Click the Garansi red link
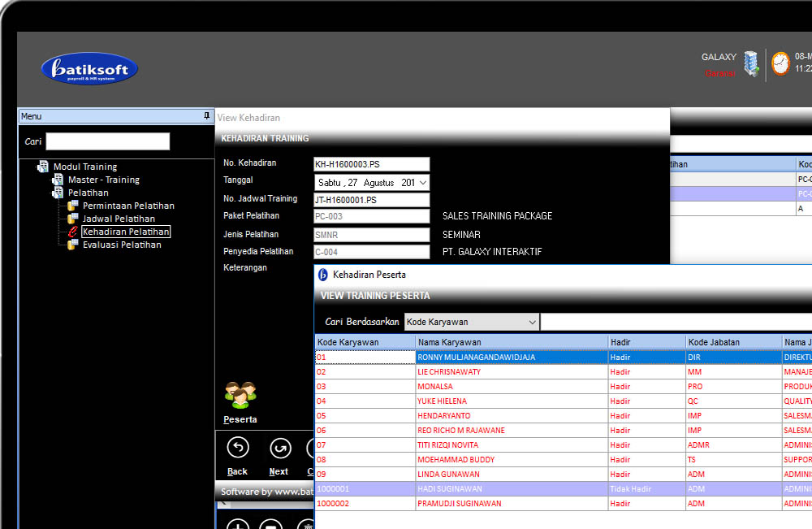812x529 pixels. [x=719, y=73]
